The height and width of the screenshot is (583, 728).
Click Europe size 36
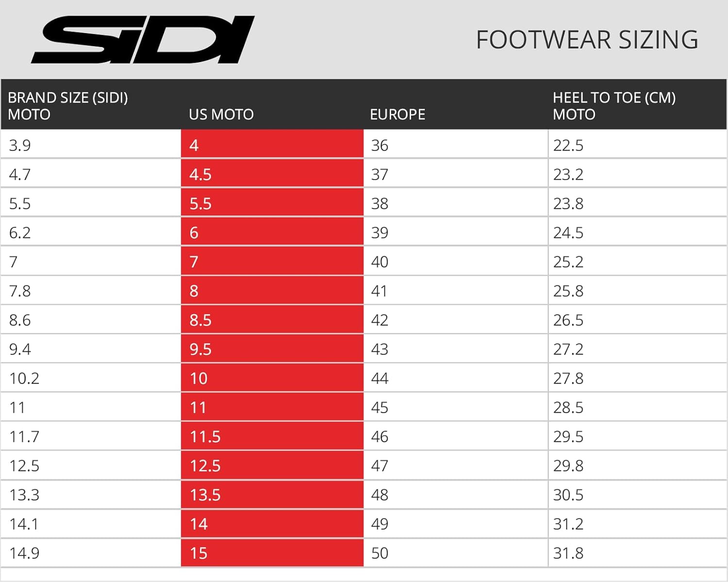[380, 145]
